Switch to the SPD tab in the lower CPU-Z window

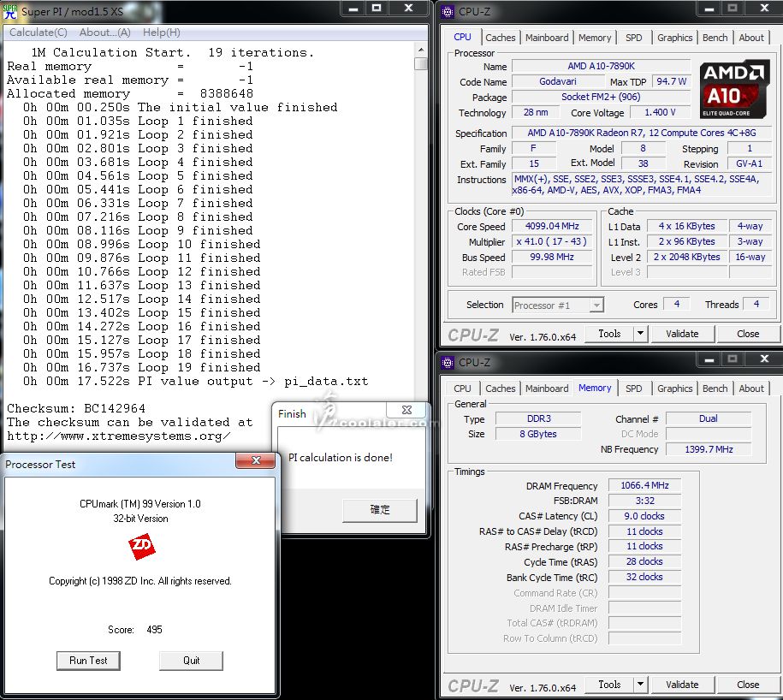coord(633,389)
